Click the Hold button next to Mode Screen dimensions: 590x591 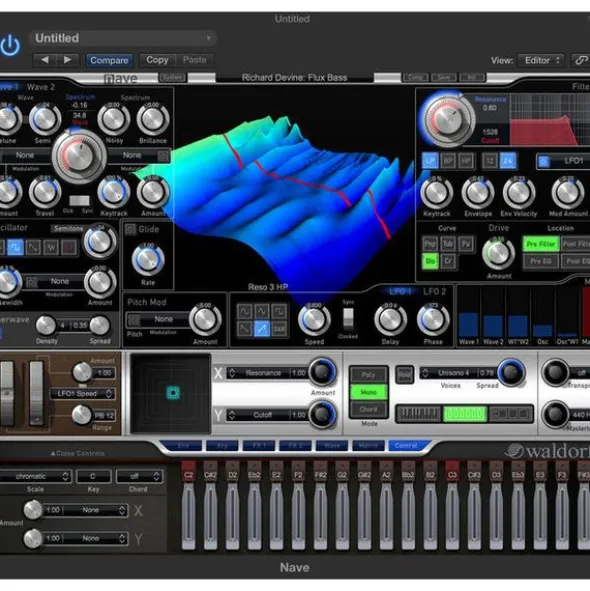point(405,375)
